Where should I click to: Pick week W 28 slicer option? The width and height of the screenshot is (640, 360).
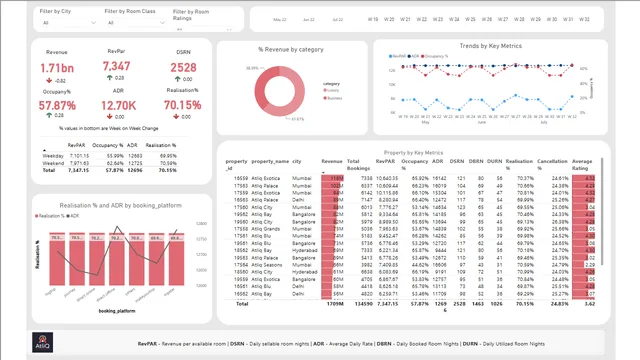(x=519, y=19)
